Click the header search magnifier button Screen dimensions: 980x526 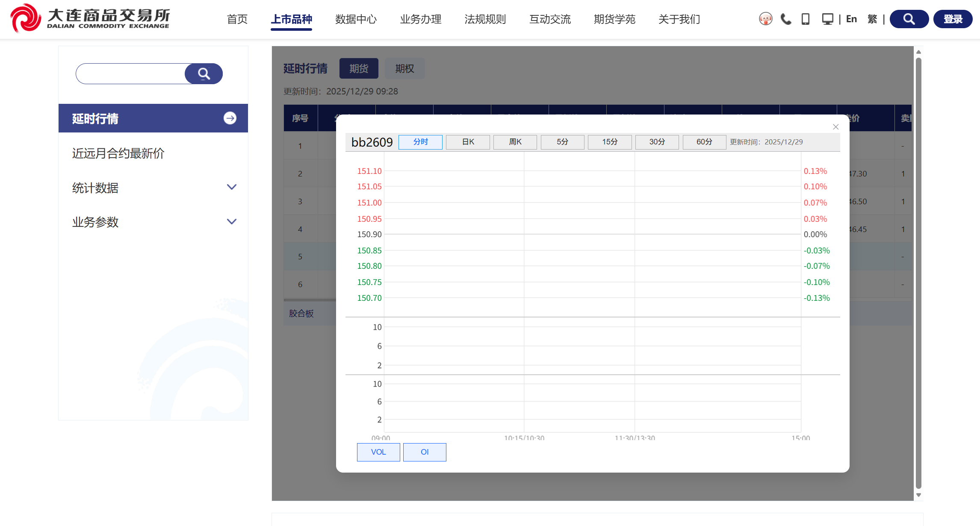click(909, 19)
